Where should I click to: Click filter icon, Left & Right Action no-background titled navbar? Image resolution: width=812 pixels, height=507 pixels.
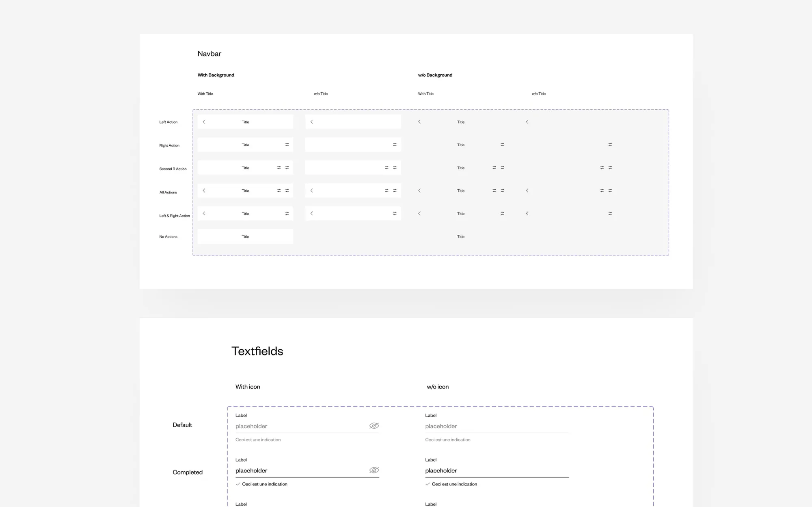502,214
